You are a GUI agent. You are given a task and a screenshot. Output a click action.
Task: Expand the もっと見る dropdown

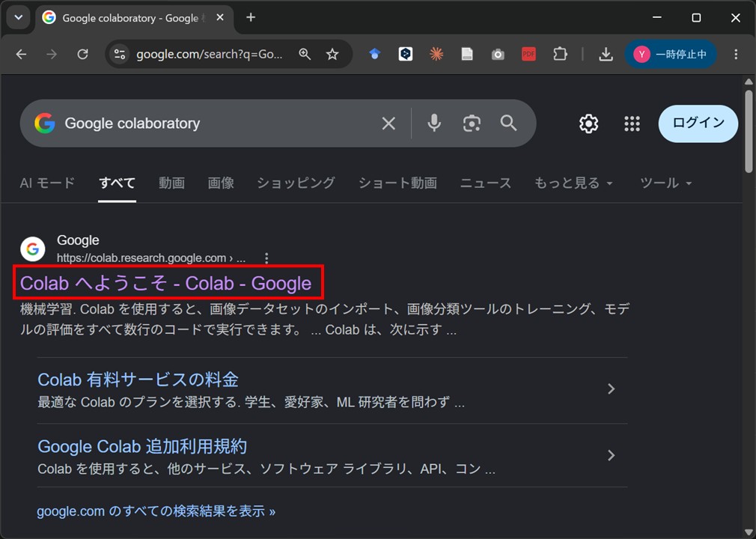[x=573, y=183]
